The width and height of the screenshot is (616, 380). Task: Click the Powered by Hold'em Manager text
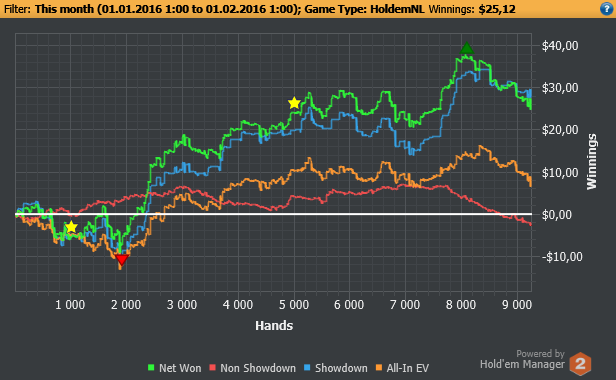click(522, 359)
